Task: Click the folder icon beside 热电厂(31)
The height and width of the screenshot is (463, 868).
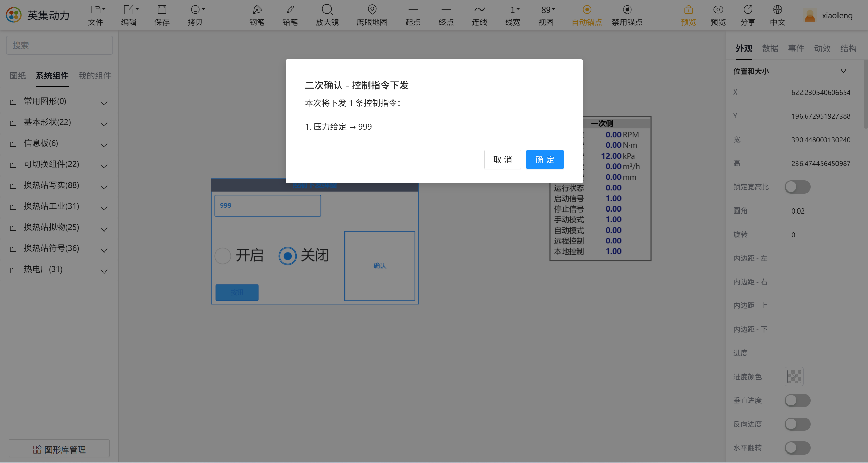Action: pos(13,270)
